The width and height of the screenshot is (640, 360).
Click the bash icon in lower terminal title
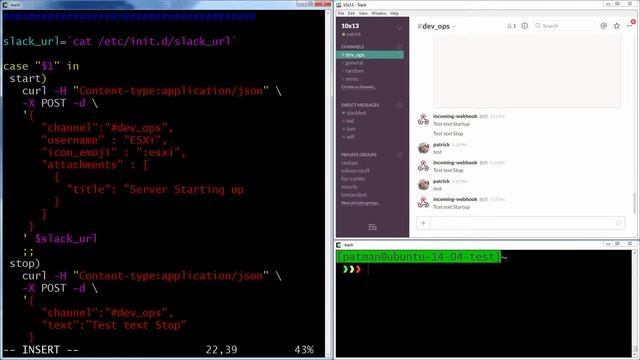338,245
